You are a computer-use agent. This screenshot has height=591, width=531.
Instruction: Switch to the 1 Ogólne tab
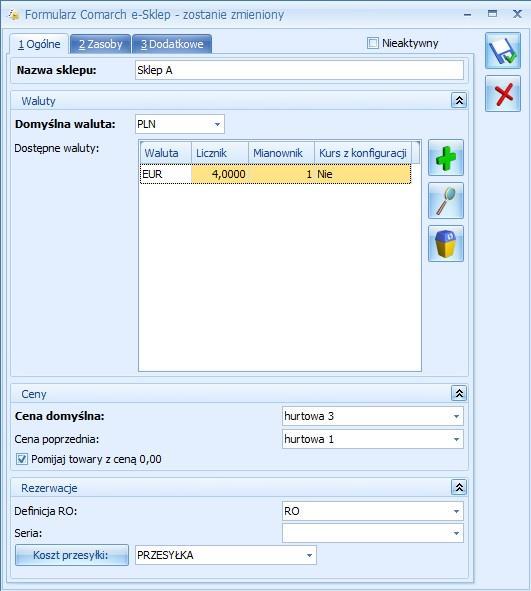(39, 44)
